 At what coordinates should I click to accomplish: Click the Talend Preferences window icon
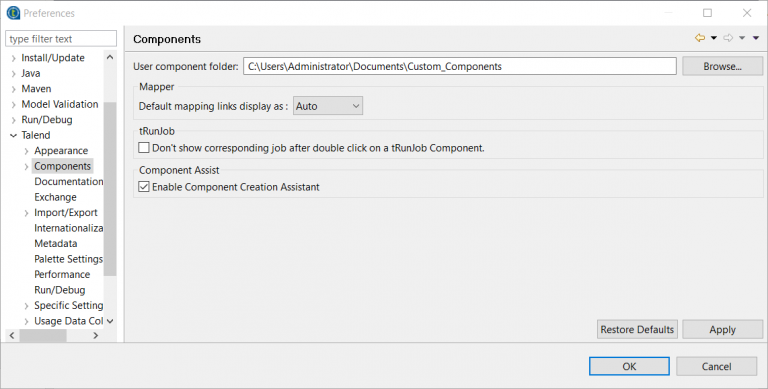(x=13, y=13)
